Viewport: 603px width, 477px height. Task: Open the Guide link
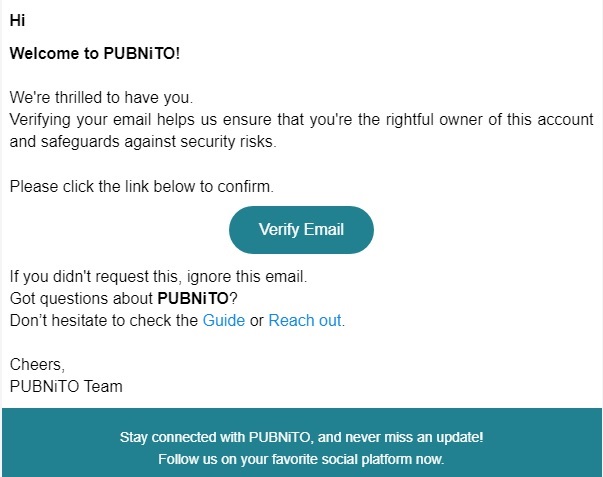coord(223,321)
